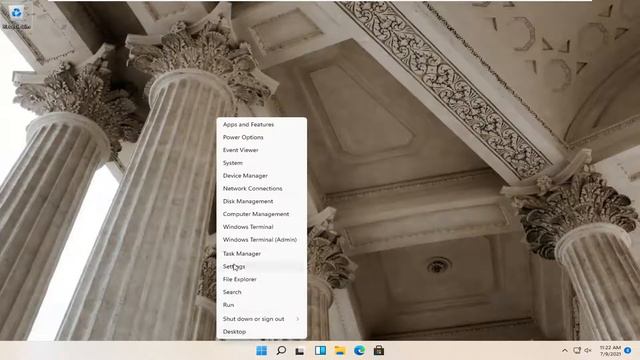Select the Recycle Bin desktop icon

(x=16, y=17)
